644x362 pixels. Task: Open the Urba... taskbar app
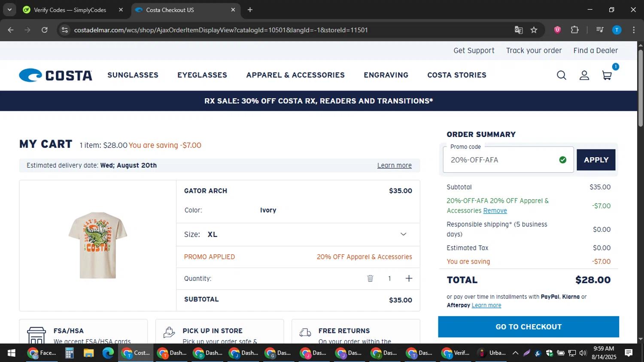pos(492,353)
